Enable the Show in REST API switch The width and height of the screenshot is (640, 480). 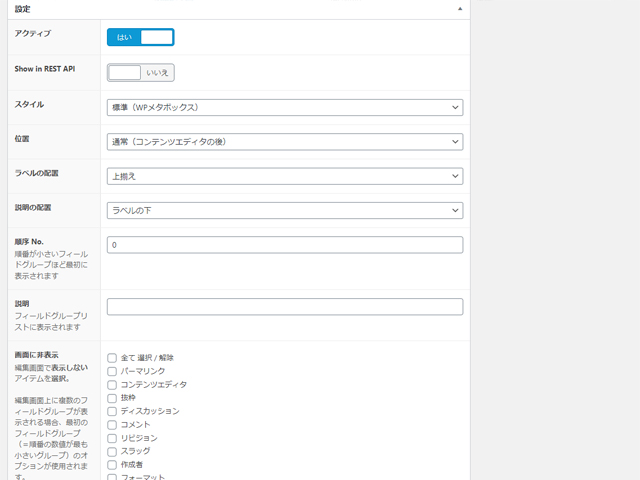[x=140, y=73]
